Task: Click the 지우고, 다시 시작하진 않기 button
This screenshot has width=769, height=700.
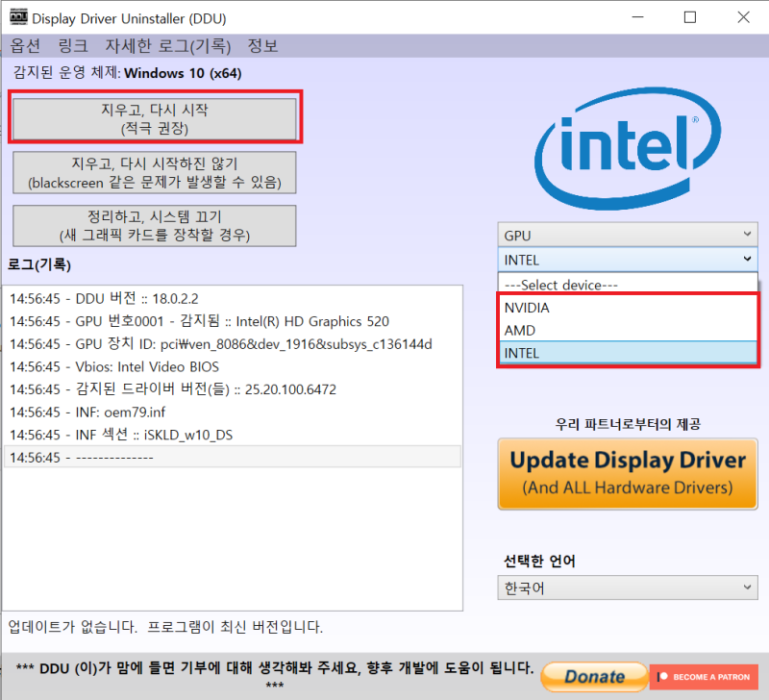Action: [x=154, y=172]
